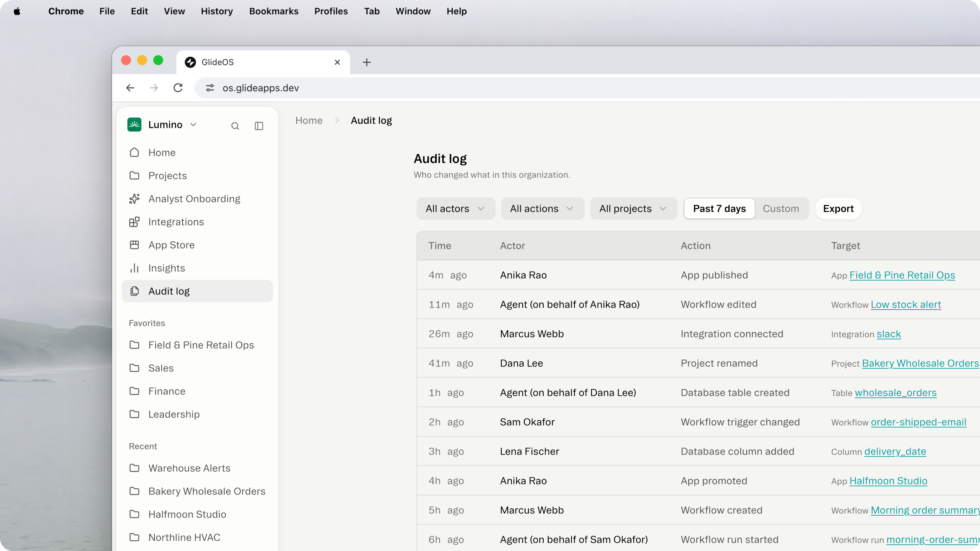The image size is (980, 551).
Task: Expand the Lumino workspace switcher chevron
Action: pos(193,125)
